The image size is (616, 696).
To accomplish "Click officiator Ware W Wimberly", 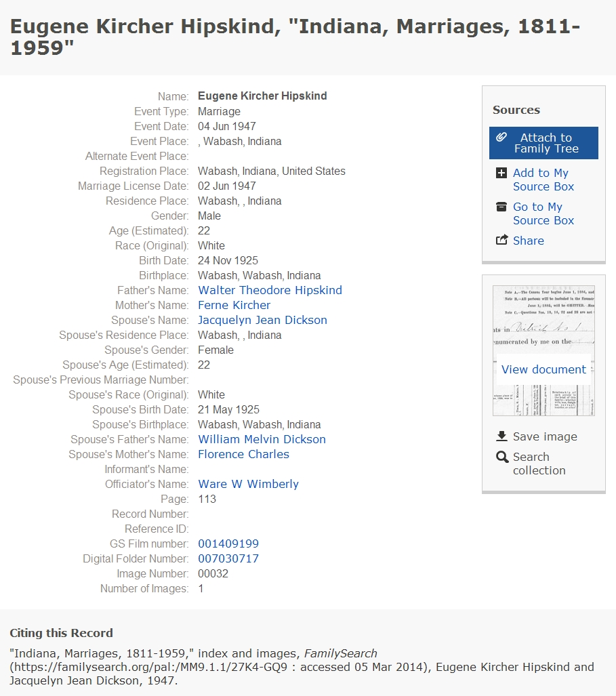I will (248, 485).
